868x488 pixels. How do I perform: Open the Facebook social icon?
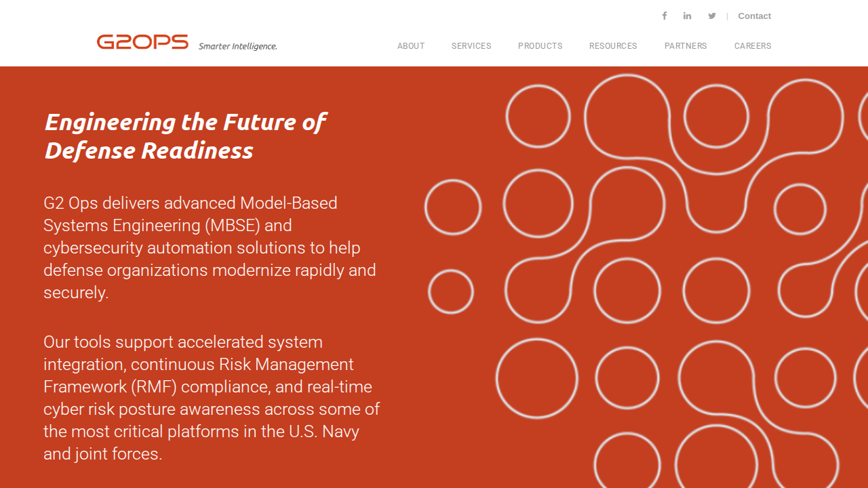(665, 16)
